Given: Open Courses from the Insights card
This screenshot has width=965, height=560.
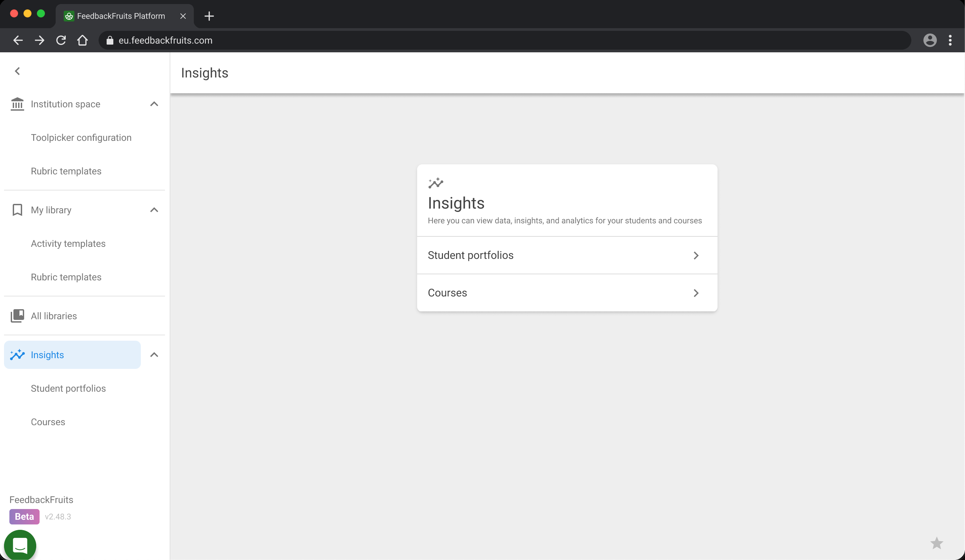Looking at the screenshot, I should click(x=567, y=293).
